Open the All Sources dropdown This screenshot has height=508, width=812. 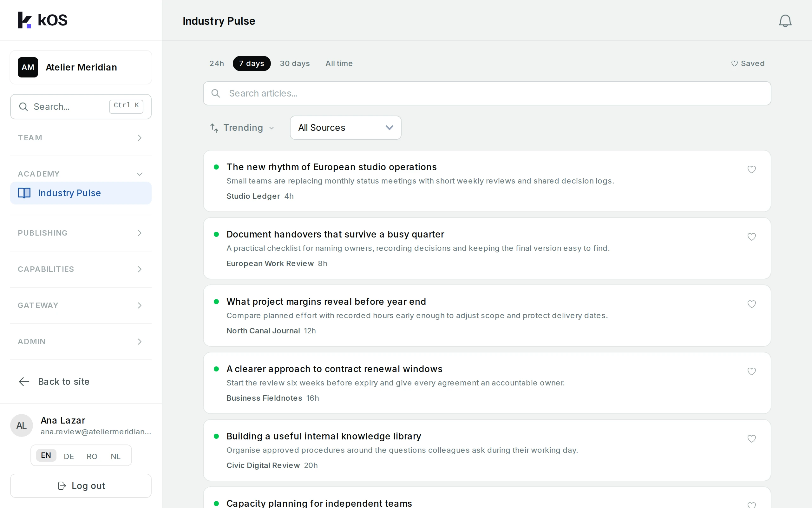point(346,128)
